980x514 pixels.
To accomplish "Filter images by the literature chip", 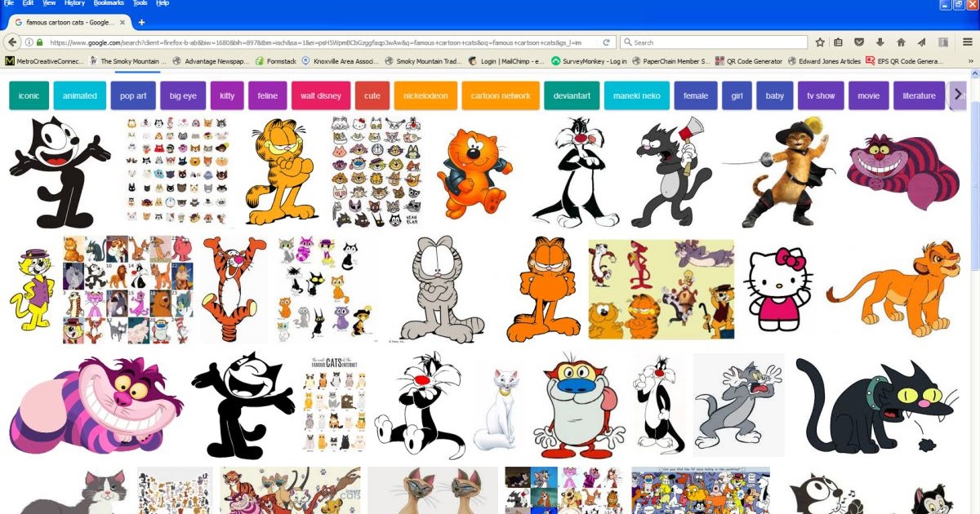I will (919, 95).
